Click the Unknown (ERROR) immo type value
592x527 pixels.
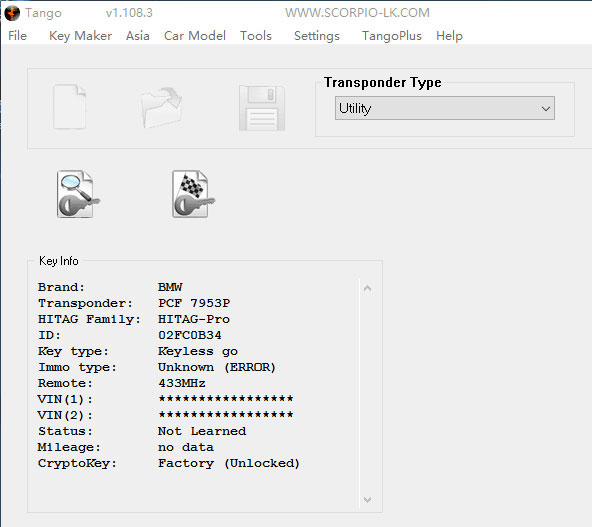[x=217, y=367]
